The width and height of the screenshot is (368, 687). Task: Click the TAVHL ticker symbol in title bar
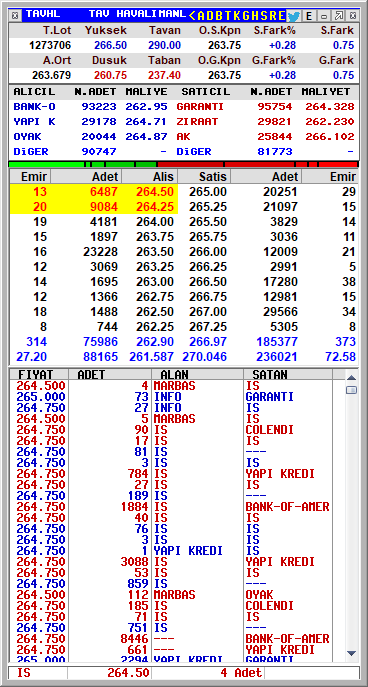(43, 14)
